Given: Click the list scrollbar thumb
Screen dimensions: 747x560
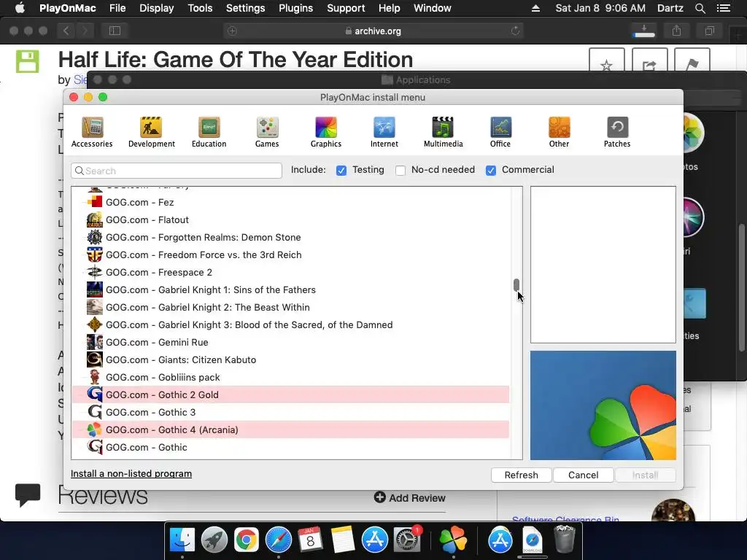Looking at the screenshot, I should [516, 285].
